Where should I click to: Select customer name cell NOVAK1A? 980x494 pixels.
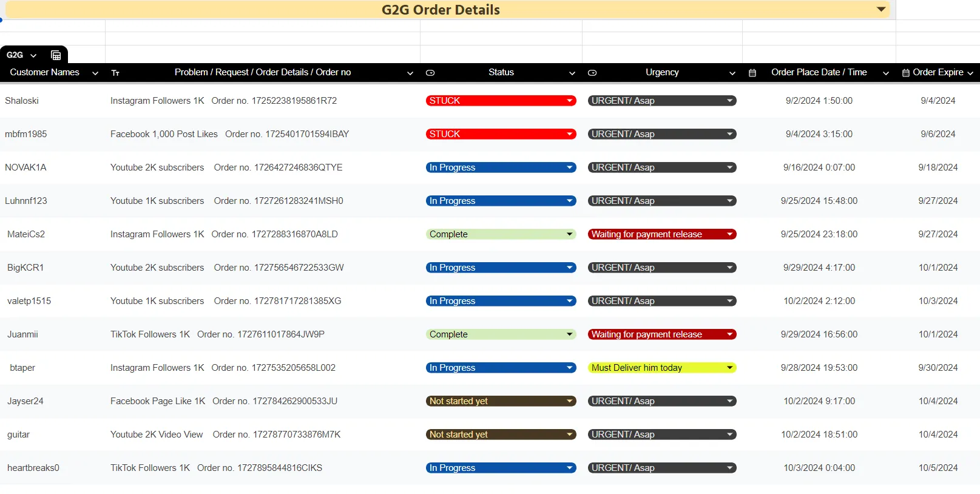(53, 167)
